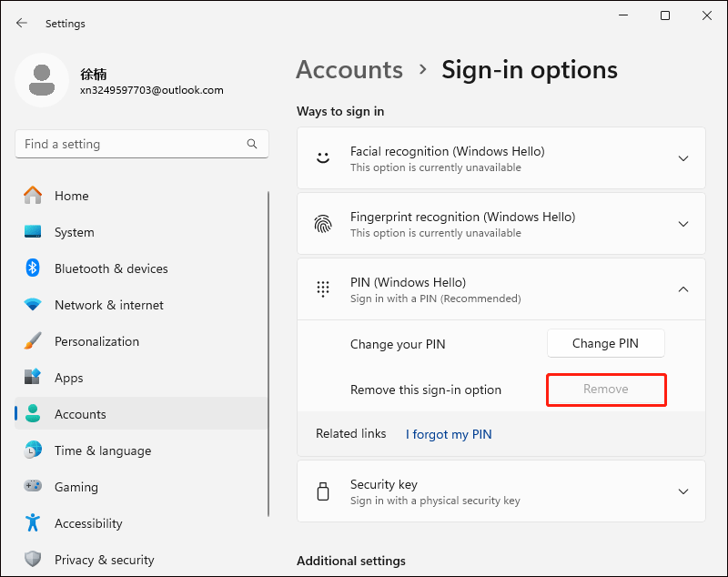This screenshot has width=728, height=577.
Task: Open System settings page
Action: tap(141, 232)
